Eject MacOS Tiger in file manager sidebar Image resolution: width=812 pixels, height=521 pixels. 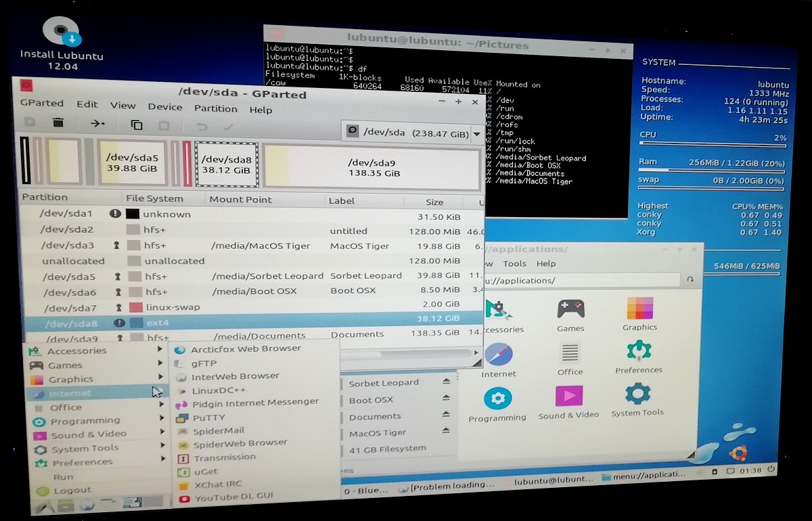click(446, 431)
